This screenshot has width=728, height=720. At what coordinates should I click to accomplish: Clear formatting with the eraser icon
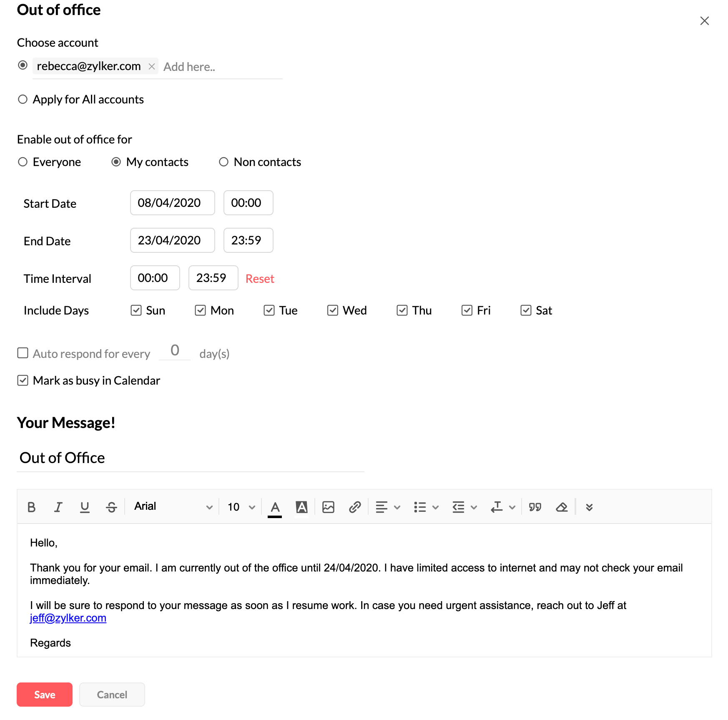562,507
